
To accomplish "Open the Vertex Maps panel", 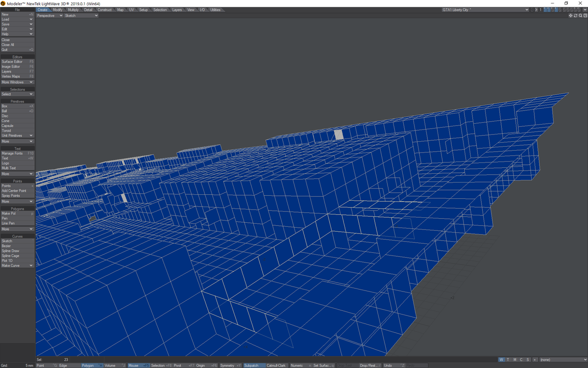I will [x=17, y=77].
